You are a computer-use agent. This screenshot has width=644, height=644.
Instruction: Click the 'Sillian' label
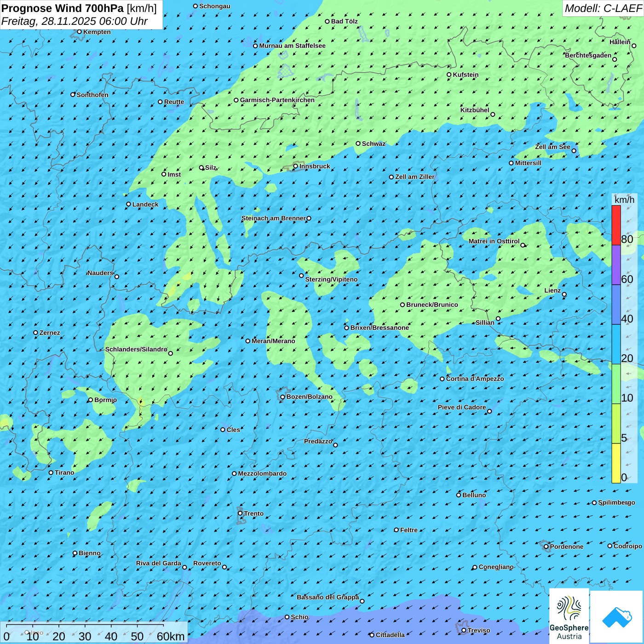(485, 322)
